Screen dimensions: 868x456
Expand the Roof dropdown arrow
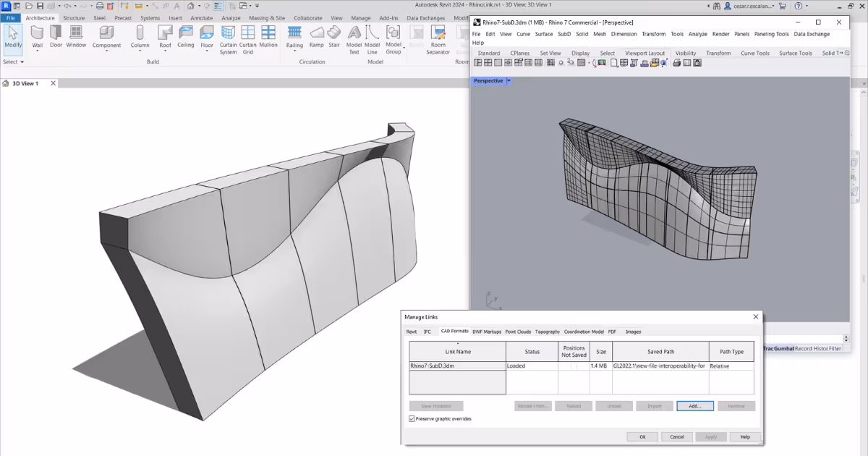tap(166, 50)
